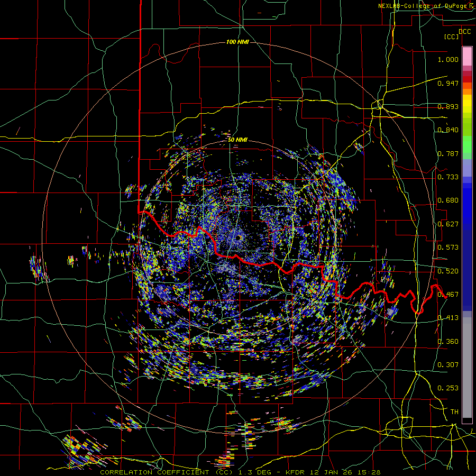Pick the bright green color bar segment
The width and height of the screenshot is (476, 476).
point(467,144)
